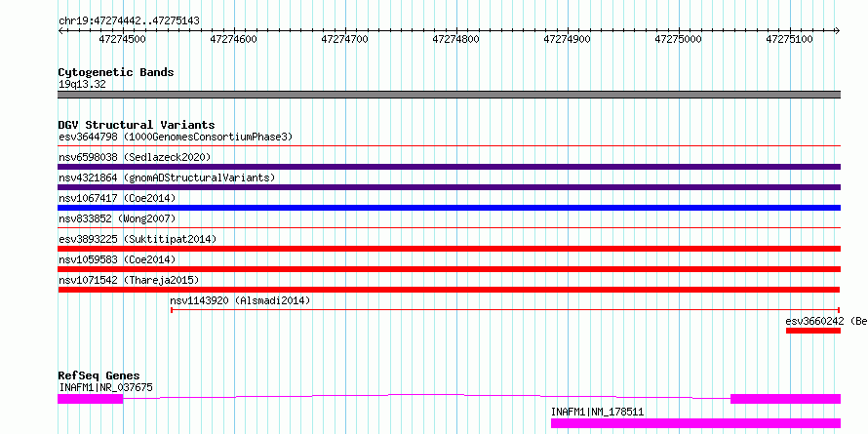Open the DGV Structural Variants track title
This screenshot has height=434, width=868.
point(137,125)
